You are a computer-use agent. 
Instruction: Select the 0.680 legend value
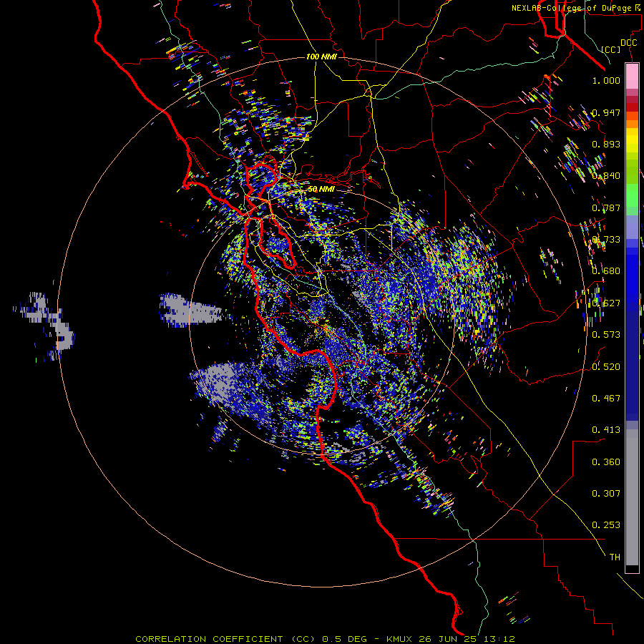click(606, 271)
